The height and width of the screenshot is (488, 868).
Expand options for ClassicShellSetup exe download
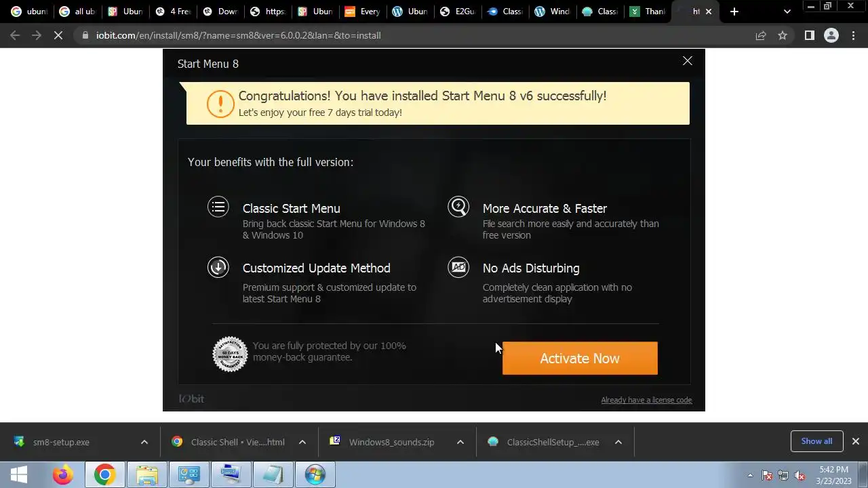tap(618, 442)
